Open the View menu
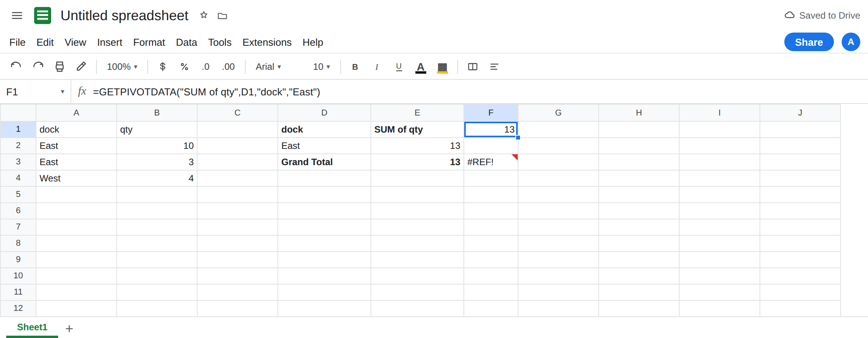 (75, 42)
